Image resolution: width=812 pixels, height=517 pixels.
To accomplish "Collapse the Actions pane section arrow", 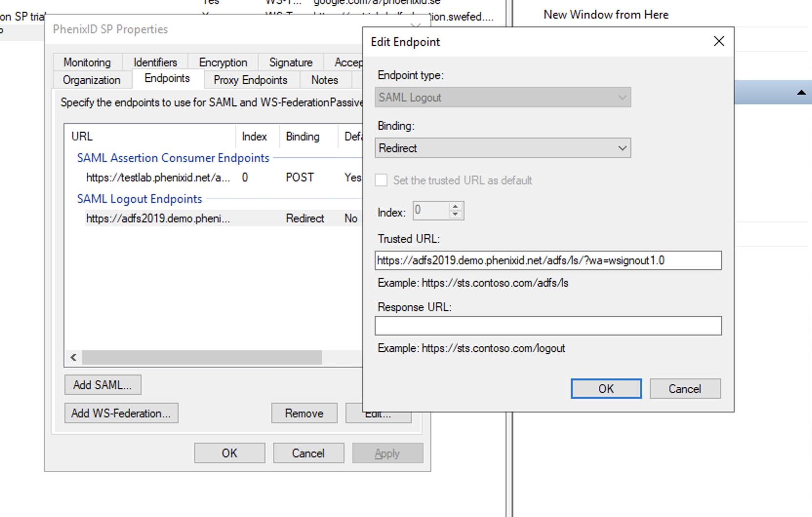I will point(801,92).
